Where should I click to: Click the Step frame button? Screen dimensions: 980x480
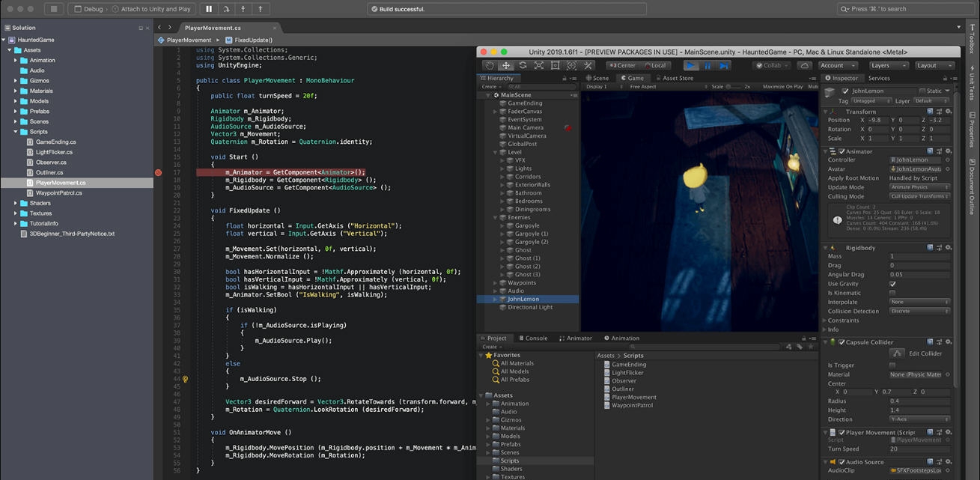pyautogui.click(x=723, y=65)
